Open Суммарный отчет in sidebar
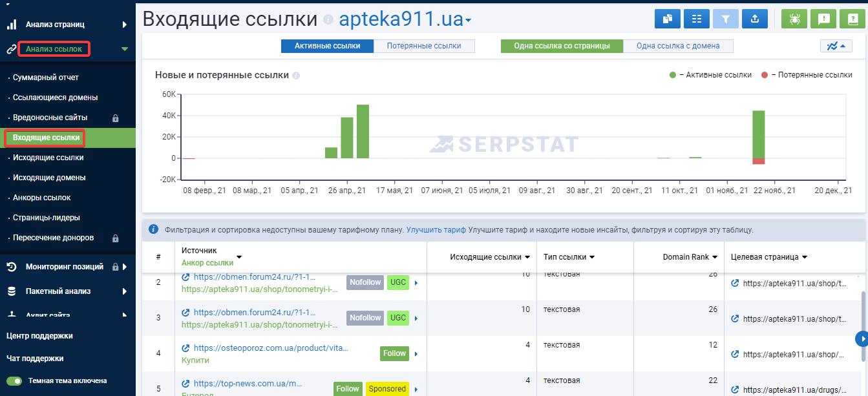 [46, 78]
